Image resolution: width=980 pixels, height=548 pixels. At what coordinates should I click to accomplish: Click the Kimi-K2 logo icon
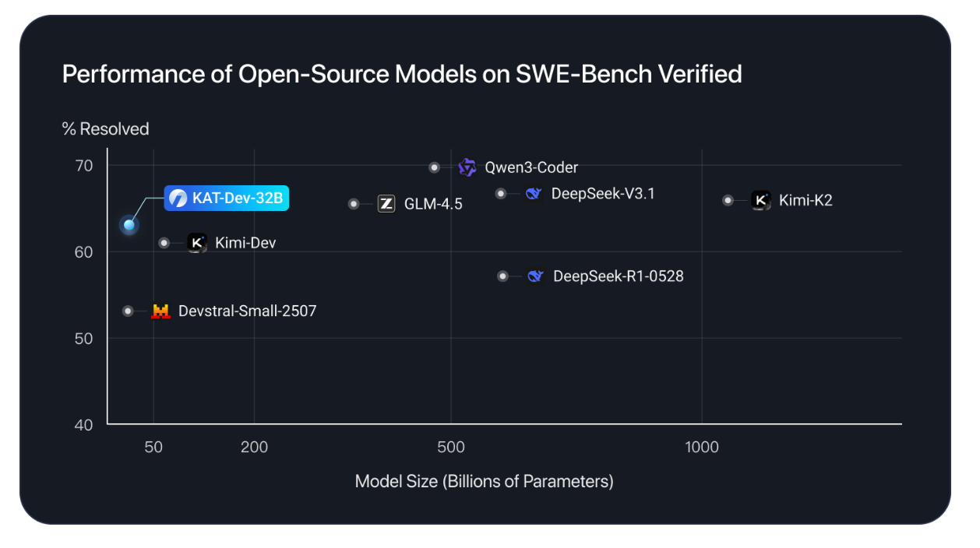[761, 200]
